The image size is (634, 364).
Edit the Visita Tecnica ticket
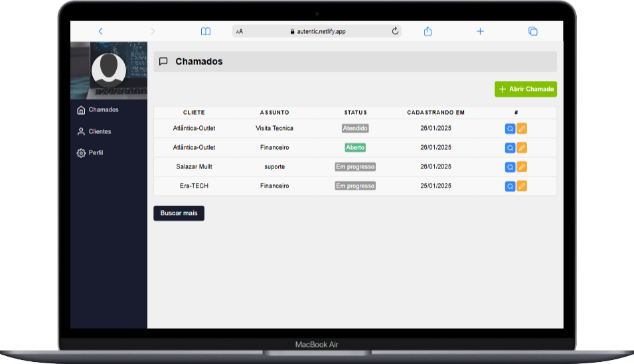[522, 129]
